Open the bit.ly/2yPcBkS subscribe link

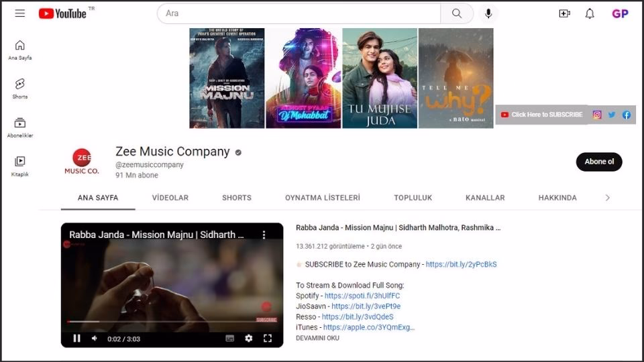click(x=462, y=264)
